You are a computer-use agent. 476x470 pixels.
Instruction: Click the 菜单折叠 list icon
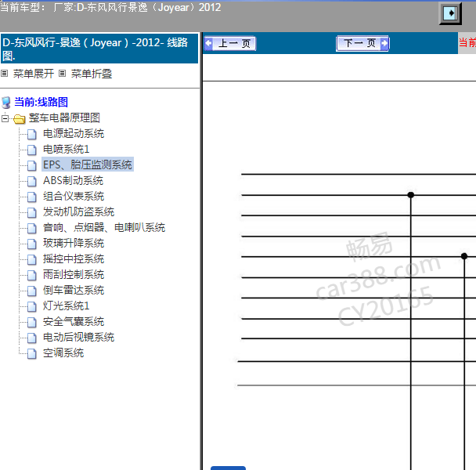point(62,73)
